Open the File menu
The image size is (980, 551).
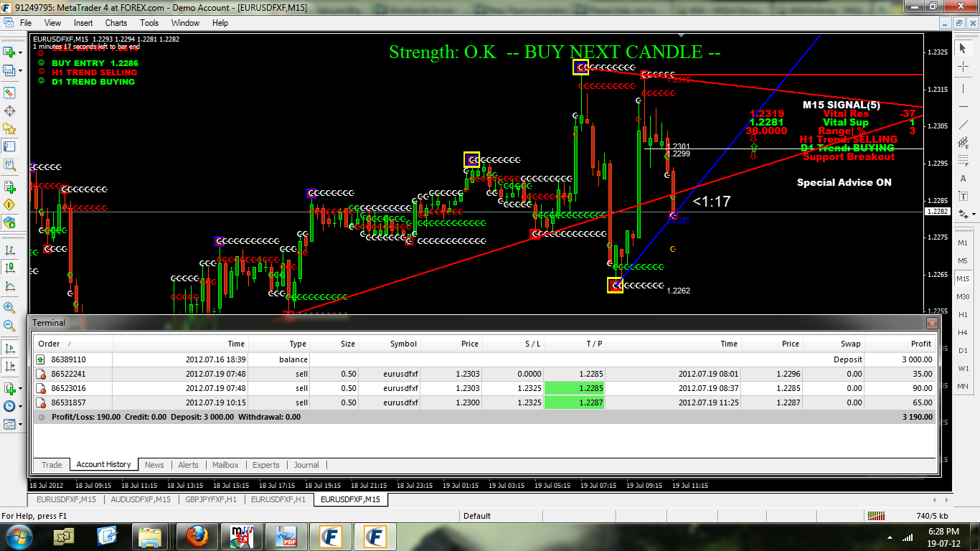point(26,23)
